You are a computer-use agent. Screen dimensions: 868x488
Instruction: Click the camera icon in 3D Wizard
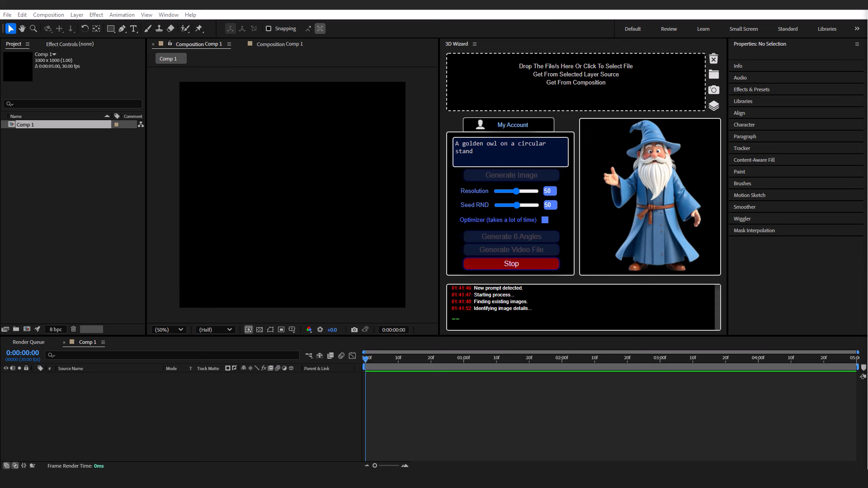tap(713, 90)
